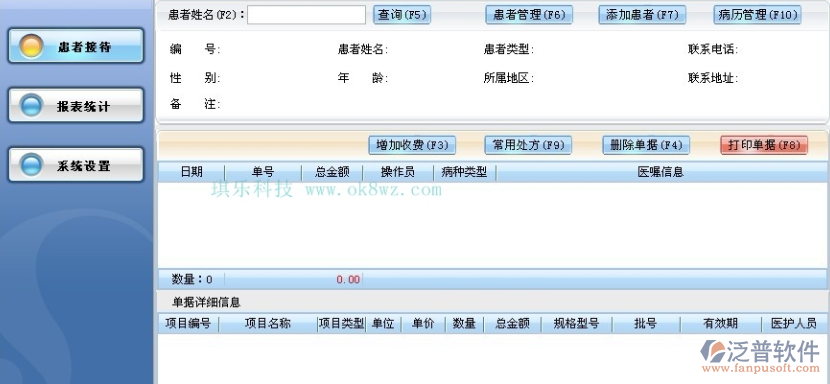The width and height of the screenshot is (830, 384).
Task: Click the orange orb on 患者接待
Action: [31, 46]
